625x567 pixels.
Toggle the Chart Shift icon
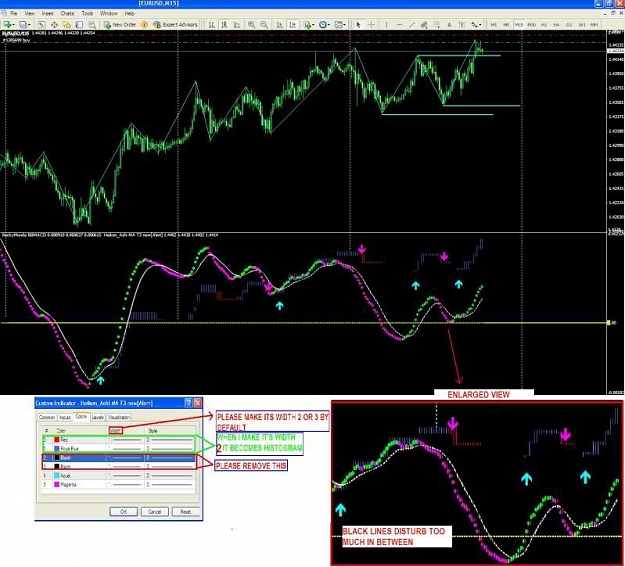(x=293, y=25)
